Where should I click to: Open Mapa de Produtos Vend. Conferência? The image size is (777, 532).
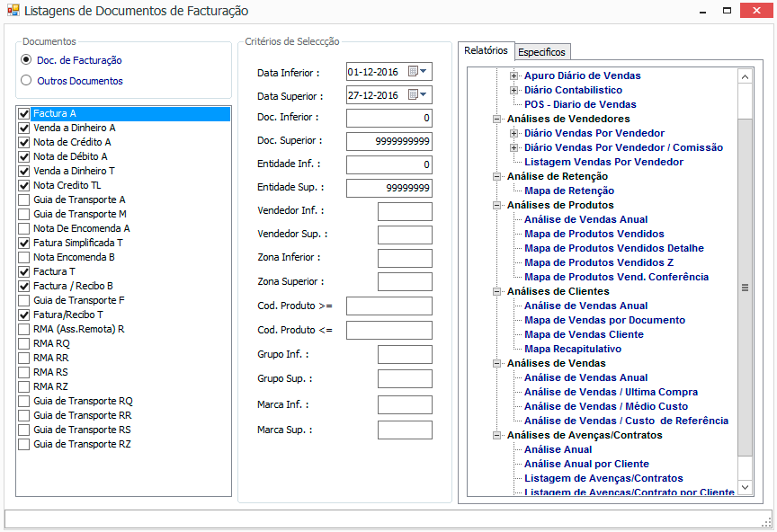[616, 277]
